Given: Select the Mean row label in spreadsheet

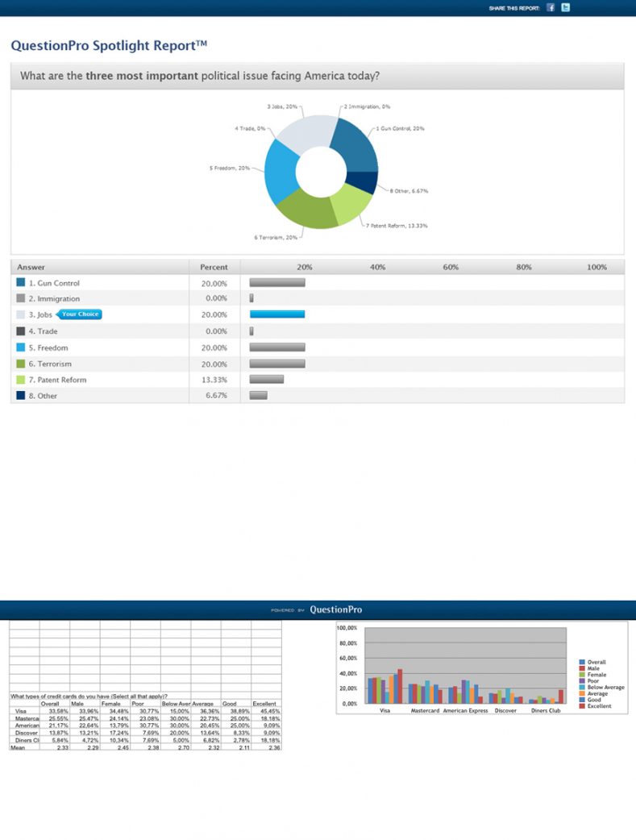Looking at the screenshot, I should pyautogui.click(x=18, y=748).
